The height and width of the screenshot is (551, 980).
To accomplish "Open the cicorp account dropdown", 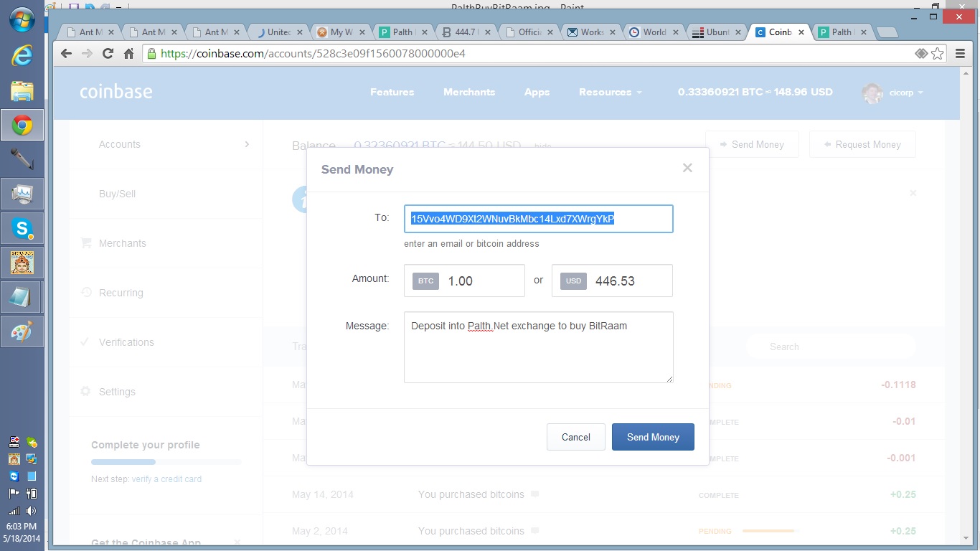I will tap(907, 93).
